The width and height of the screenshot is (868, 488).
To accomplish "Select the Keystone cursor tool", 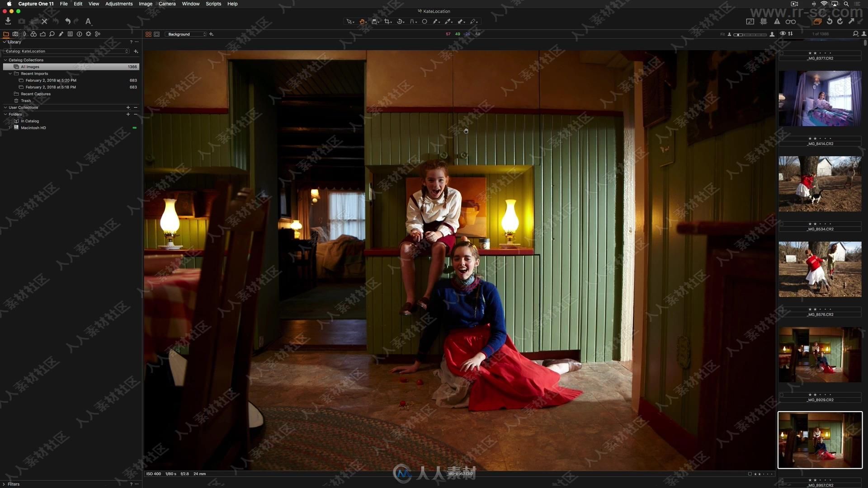I will point(413,21).
